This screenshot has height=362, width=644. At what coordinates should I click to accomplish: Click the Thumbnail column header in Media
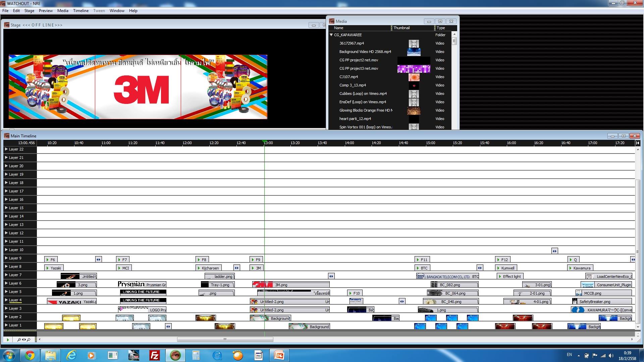(413, 28)
